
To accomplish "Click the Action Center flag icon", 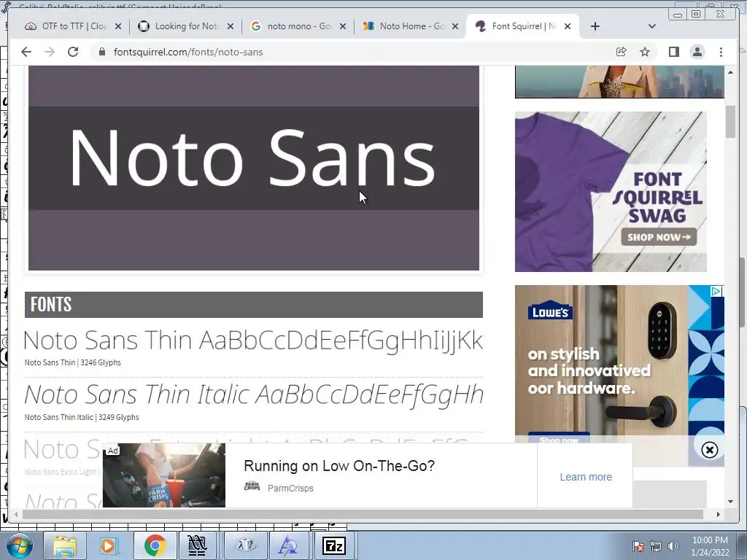I will [x=638, y=546].
